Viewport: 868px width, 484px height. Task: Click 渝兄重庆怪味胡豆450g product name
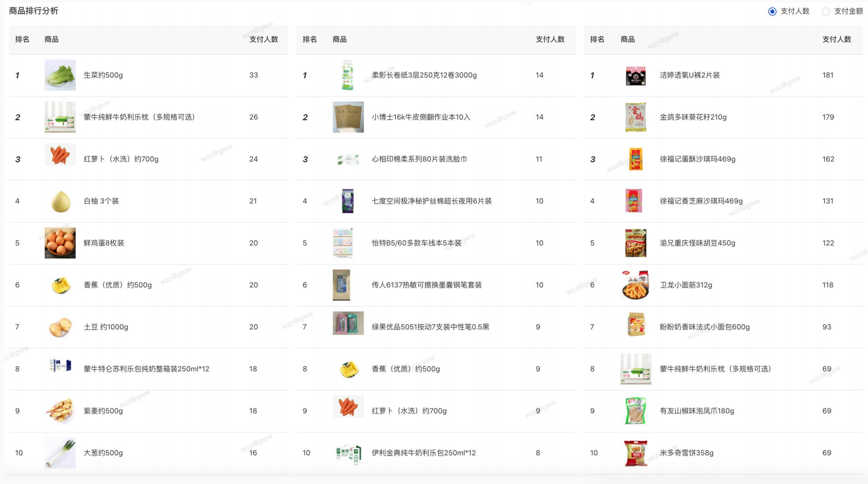tap(698, 243)
